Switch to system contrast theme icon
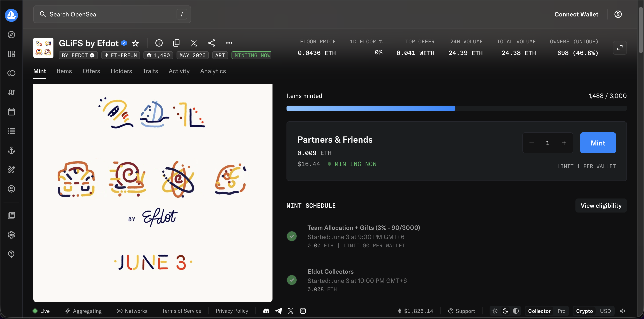Viewport: 644px width, 319px height. point(516,311)
